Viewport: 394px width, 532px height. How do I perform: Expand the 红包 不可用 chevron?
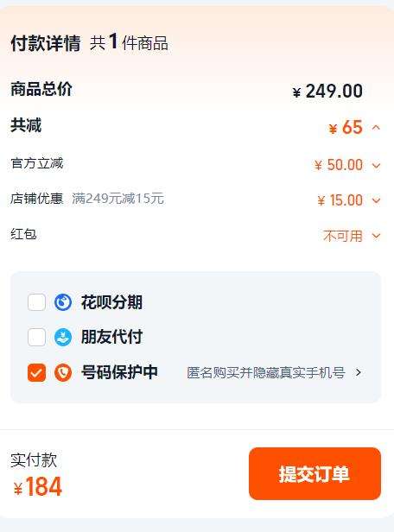(376, 236)
